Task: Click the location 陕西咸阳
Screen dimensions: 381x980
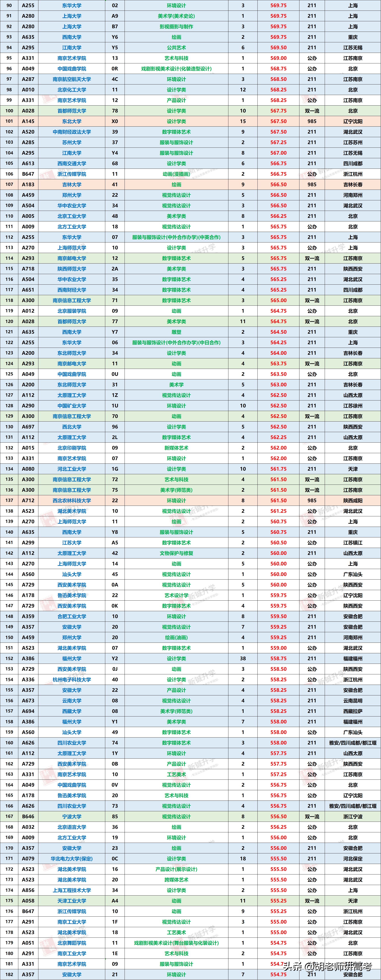Action: pyautogui.click(x=353, y=500)
